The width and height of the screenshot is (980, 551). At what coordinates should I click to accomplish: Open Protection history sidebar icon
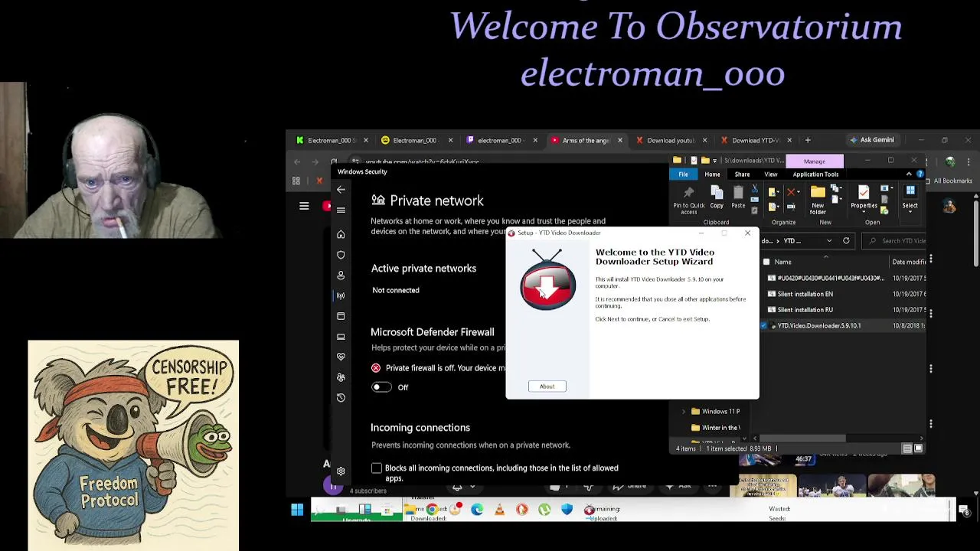[x=341, y=398]
